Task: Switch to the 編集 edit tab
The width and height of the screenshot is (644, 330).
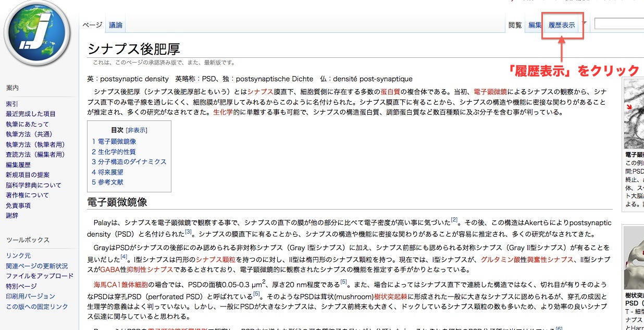Action: coord(535,25)
